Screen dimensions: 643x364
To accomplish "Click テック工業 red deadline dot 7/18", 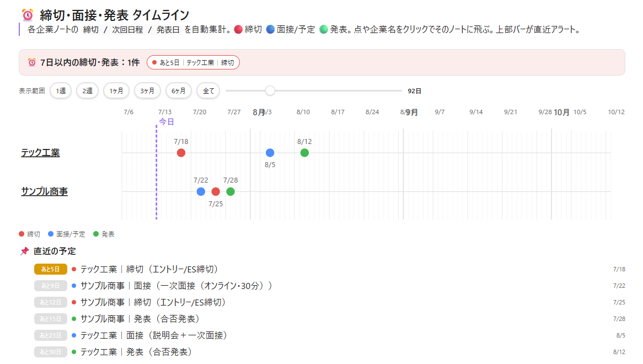I will (181, 153).
